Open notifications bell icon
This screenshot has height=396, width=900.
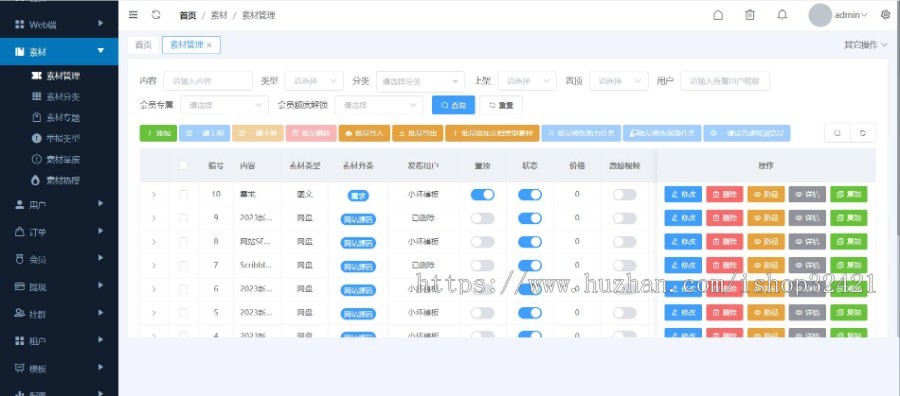click(782, 15)
